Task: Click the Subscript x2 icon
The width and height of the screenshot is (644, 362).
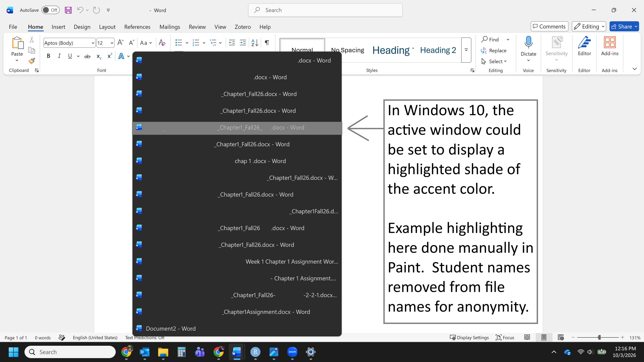Action: click(99, 56)
